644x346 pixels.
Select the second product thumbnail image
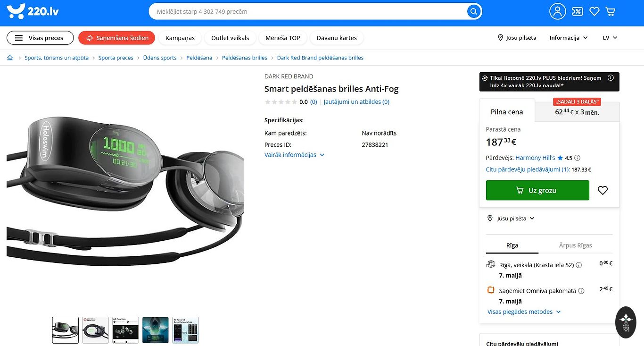pyautogui.click(x=95, y=330)
